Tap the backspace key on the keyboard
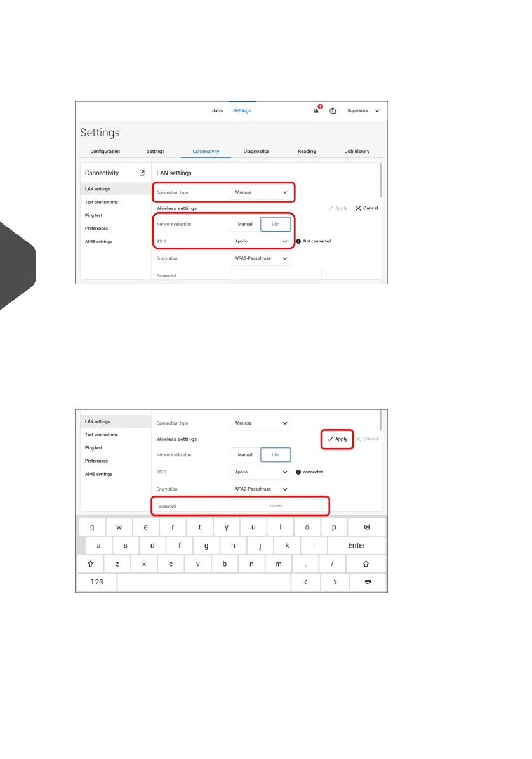 coord(367,527)
